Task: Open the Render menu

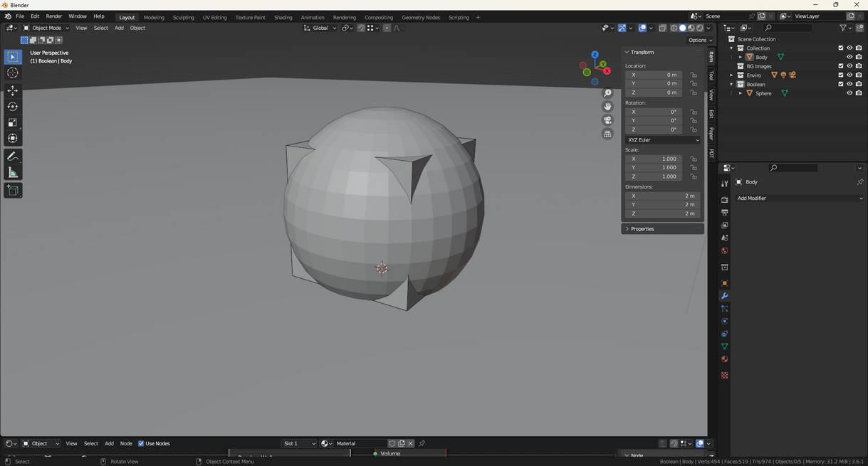Action: 54,16
